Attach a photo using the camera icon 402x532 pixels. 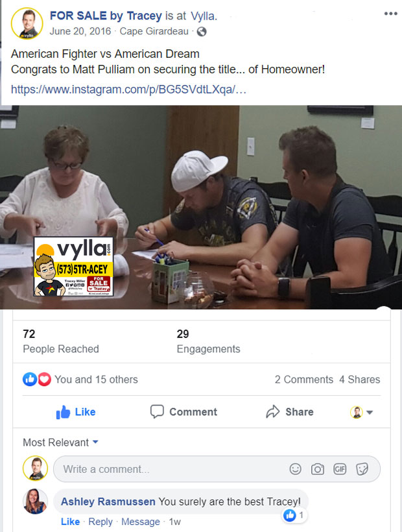point(318,469)
